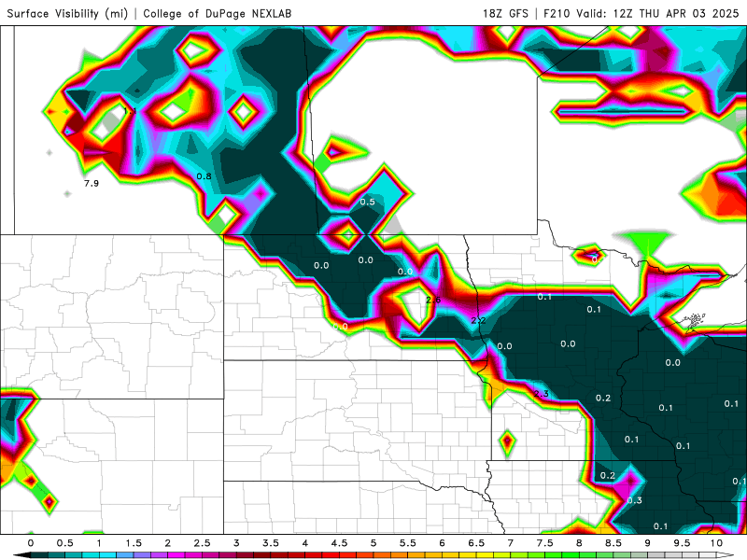Viewport: 747px width, 560px height.
Task: Click the 6 label on the color legend
Action: coord(442,543)
